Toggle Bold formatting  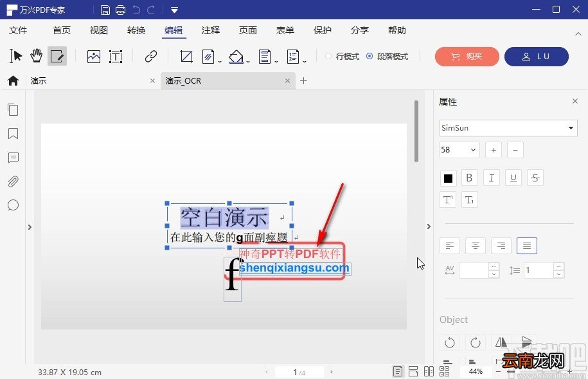tap(470, 178)
